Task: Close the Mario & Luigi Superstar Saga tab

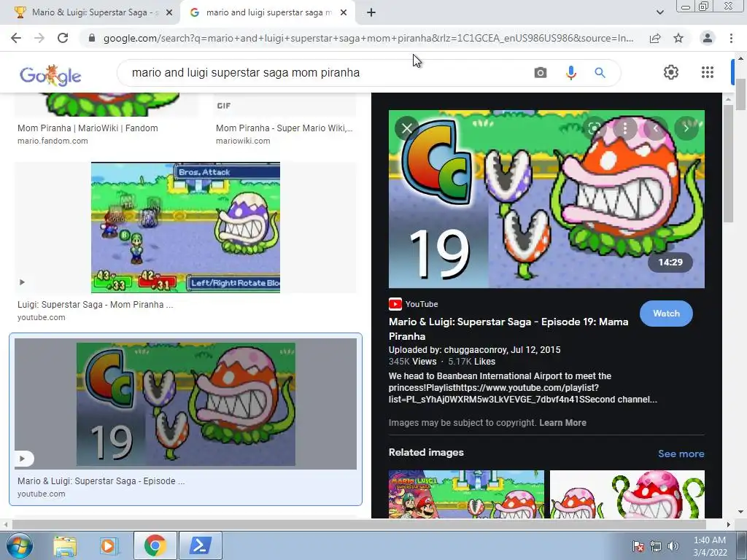Action: [169, 13]
